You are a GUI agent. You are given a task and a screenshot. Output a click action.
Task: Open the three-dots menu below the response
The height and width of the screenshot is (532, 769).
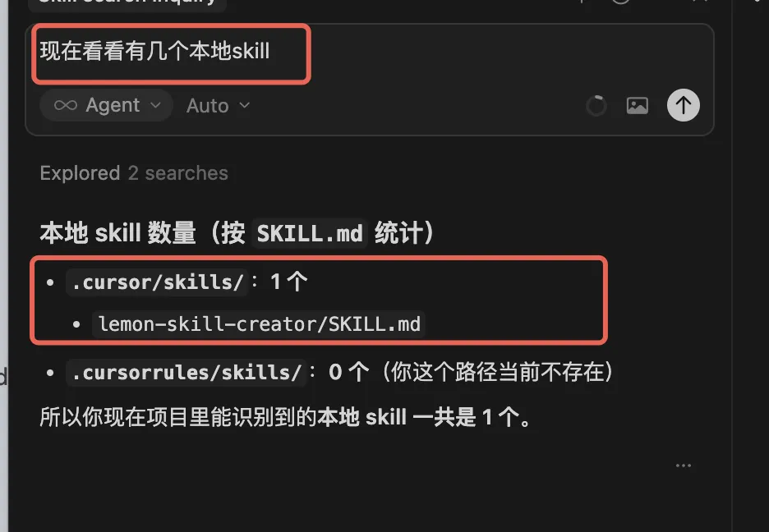(684, 465)
